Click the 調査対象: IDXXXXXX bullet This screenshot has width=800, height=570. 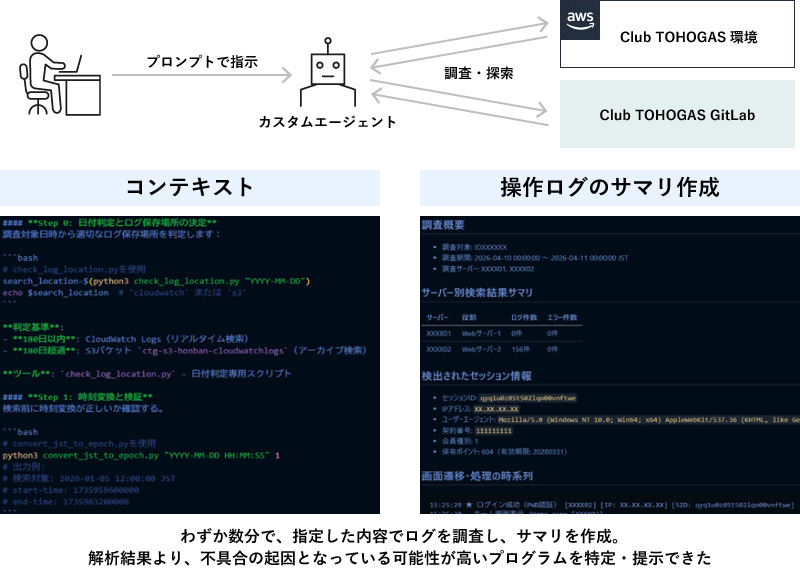(474, 247)
